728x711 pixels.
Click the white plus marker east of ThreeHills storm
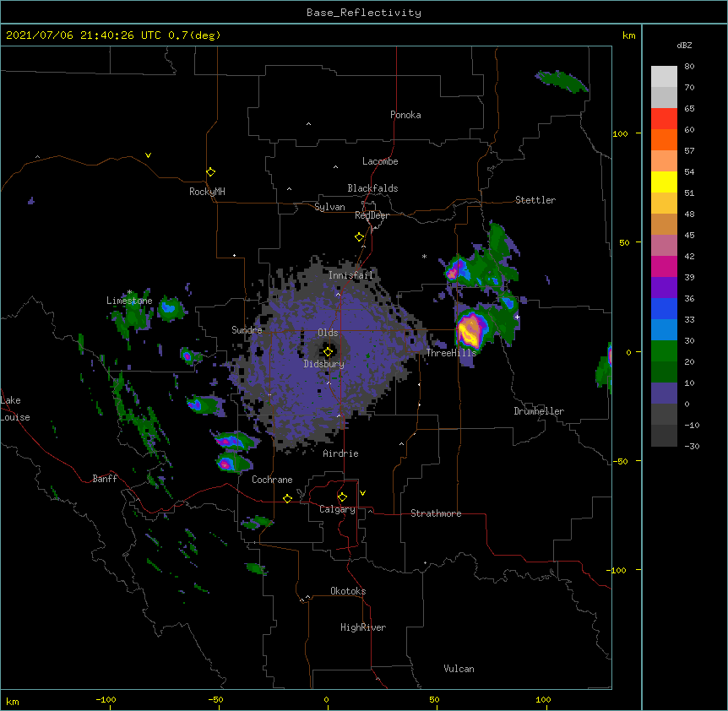tap(517, 317)
